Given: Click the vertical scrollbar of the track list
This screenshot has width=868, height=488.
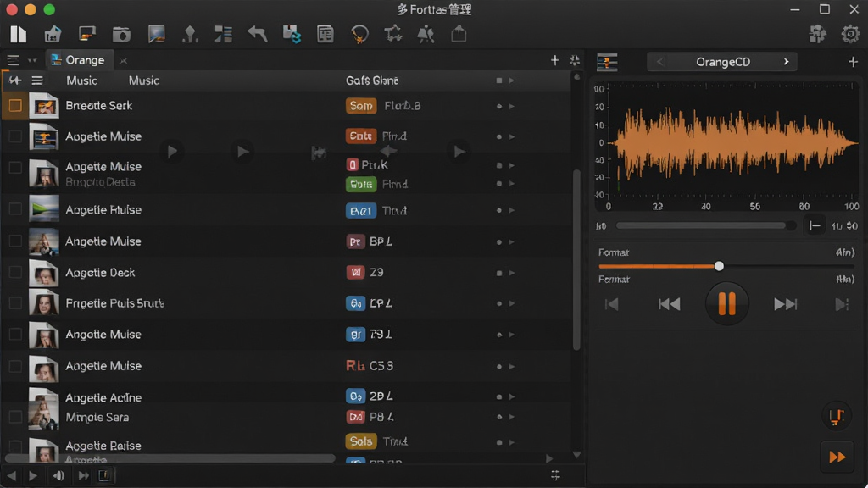Looking at the screenshot, I should (576, 260).
